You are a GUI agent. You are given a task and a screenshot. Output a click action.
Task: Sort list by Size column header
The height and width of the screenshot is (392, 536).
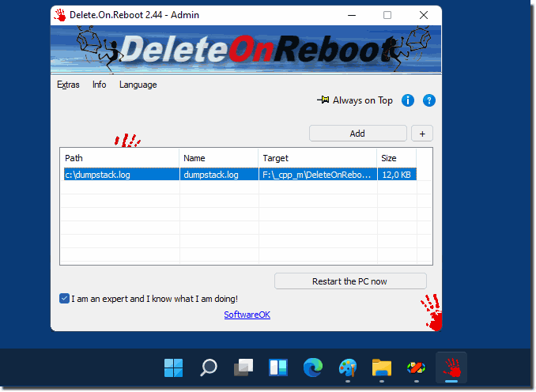pyautogui.click(x=397, y=158)
